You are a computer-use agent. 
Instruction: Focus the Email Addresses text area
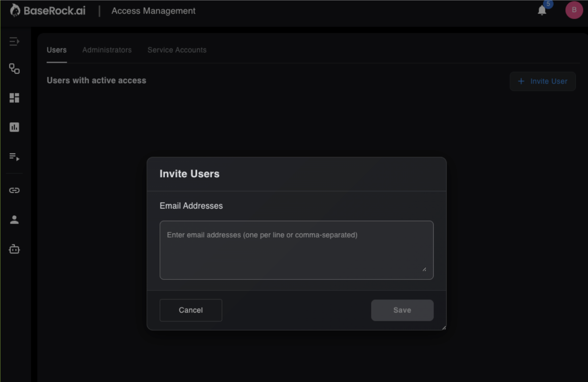coord(296,250)
